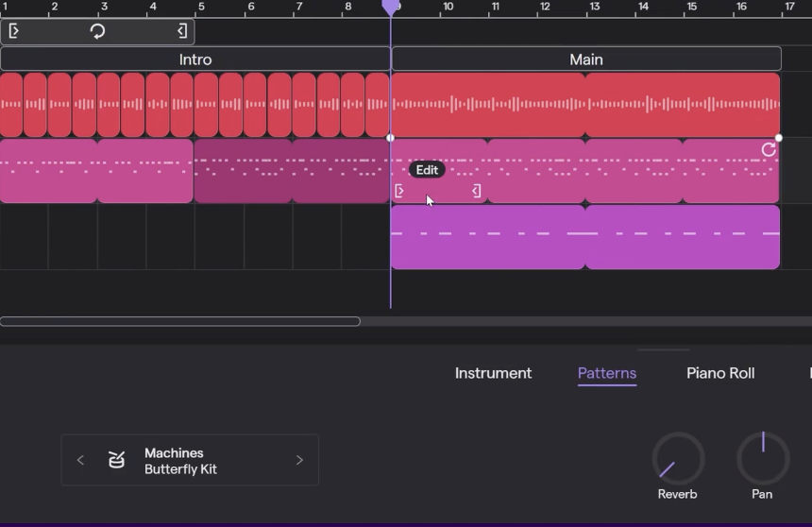Open the Machines Butterfly Kit selector

[190, 460]
